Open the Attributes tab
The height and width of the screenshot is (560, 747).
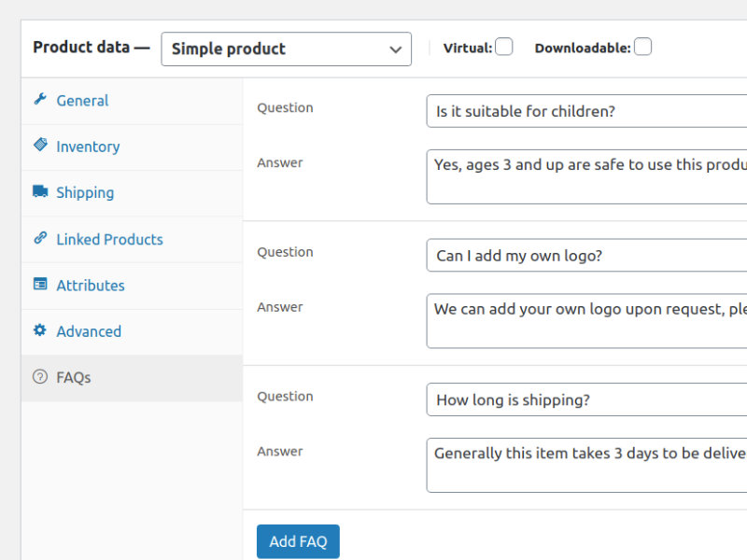[132, 286]
